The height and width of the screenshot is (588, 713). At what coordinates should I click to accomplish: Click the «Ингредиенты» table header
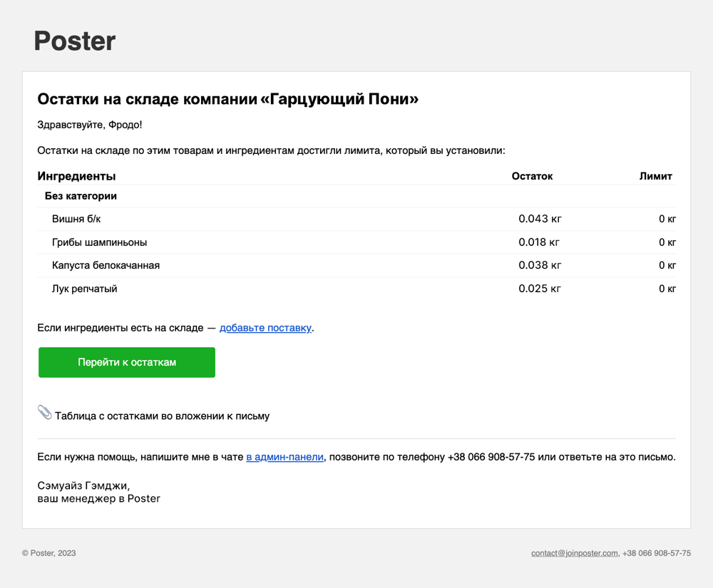click(76, 176)
